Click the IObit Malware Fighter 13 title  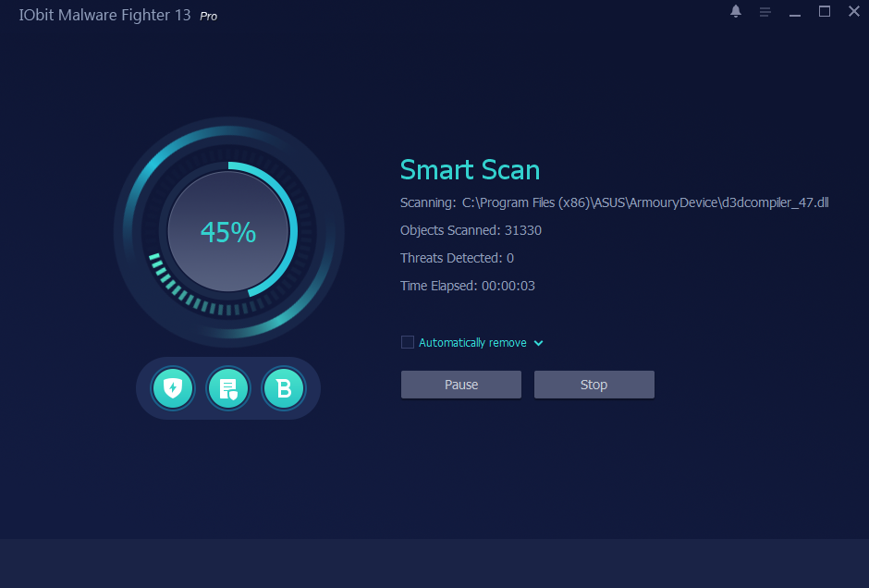104,16
